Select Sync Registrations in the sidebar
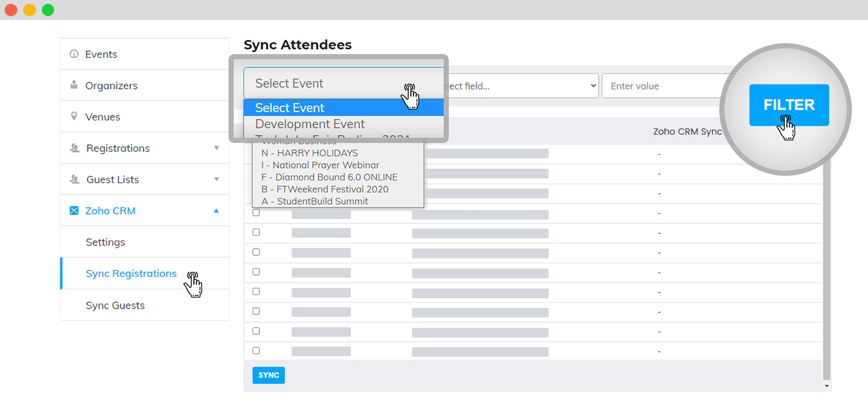This screenshot has height=409, width=868. coord(144,274)
